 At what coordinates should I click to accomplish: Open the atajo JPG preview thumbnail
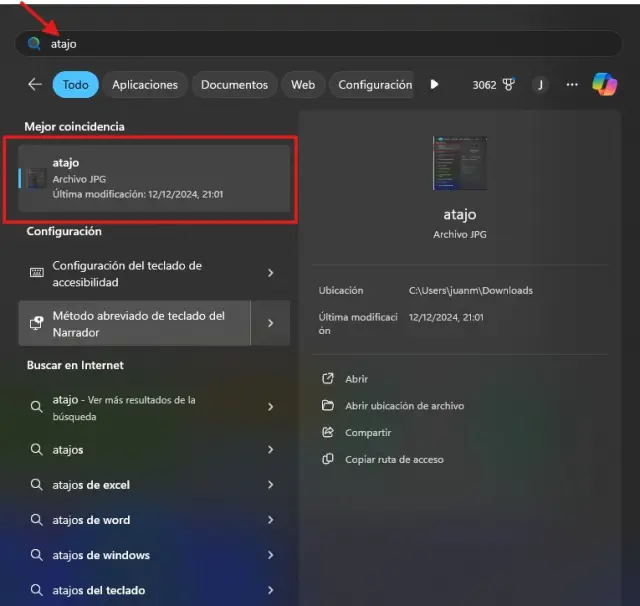[x=460, y=165]
